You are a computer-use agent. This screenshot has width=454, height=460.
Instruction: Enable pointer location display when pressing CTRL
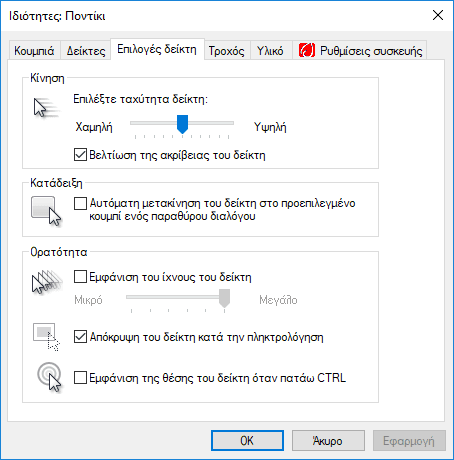[80, 378]
